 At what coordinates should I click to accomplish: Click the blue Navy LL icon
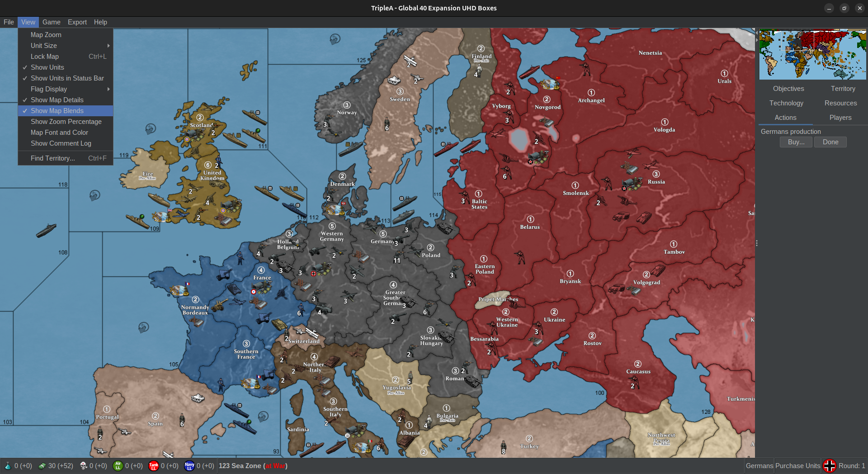click(x=189, y=466)
